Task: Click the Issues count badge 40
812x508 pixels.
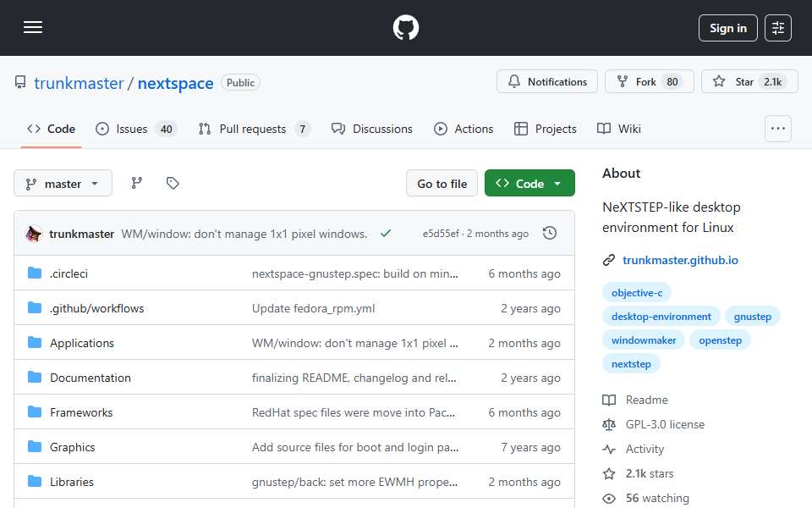Action: 167,129
